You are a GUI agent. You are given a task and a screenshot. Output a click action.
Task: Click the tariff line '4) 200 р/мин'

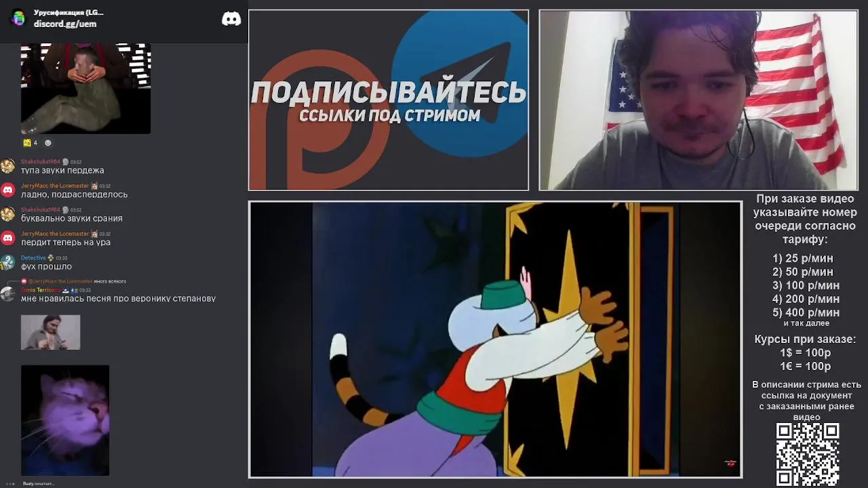point(806,299)
